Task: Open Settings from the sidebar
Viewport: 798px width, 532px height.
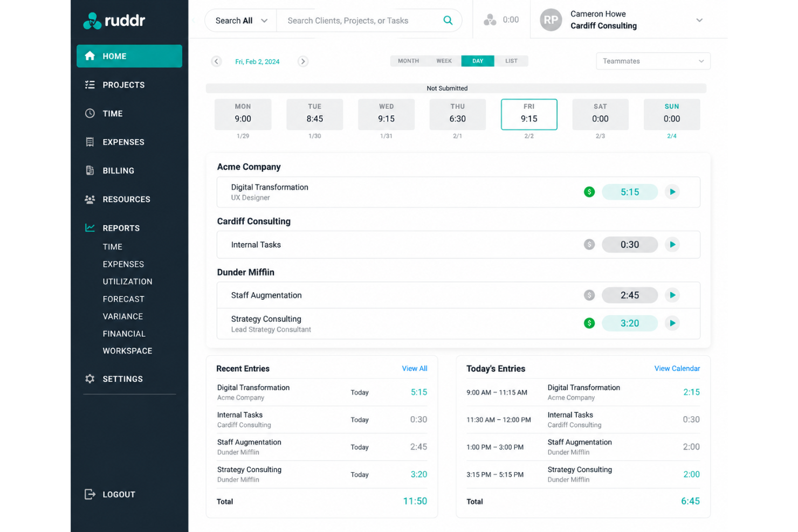Action: pos(123,379)
